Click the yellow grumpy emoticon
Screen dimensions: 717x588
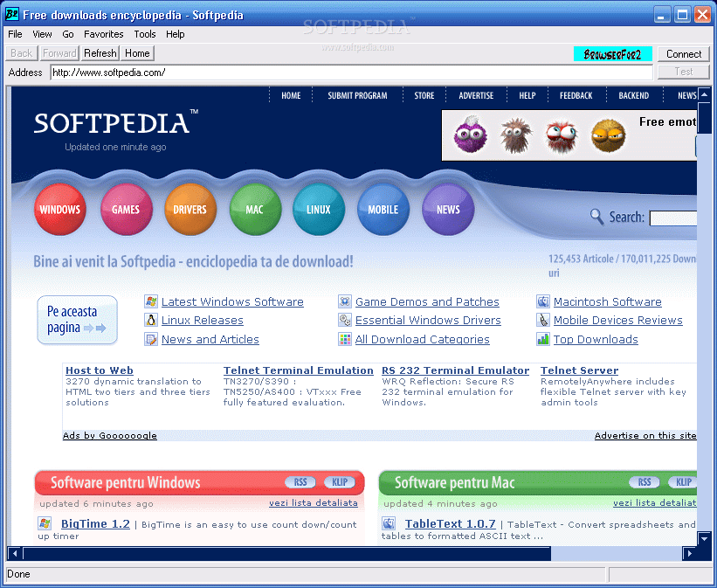coord(608,136)
